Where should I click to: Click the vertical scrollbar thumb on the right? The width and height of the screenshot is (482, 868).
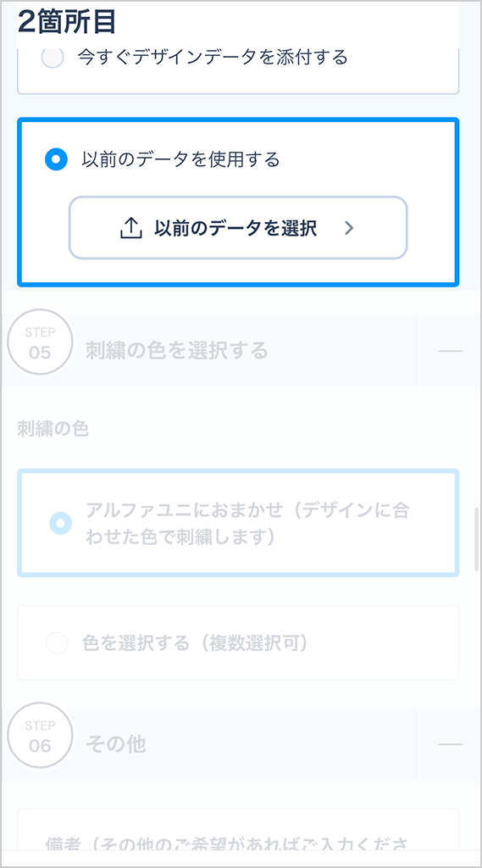pos(476,538)
